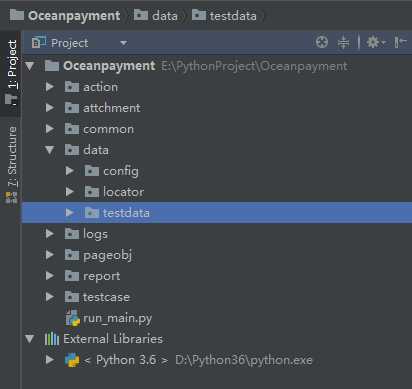This screenshot has height=389, width=412.
Task: Switch to the 1: Project side tab
Action: pyautogui.click(x=11, y=73)
